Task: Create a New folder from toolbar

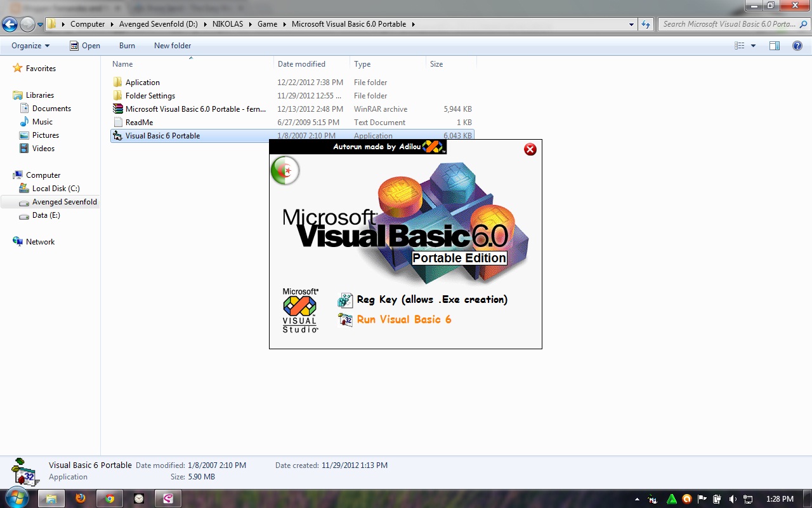Action: 173,46
